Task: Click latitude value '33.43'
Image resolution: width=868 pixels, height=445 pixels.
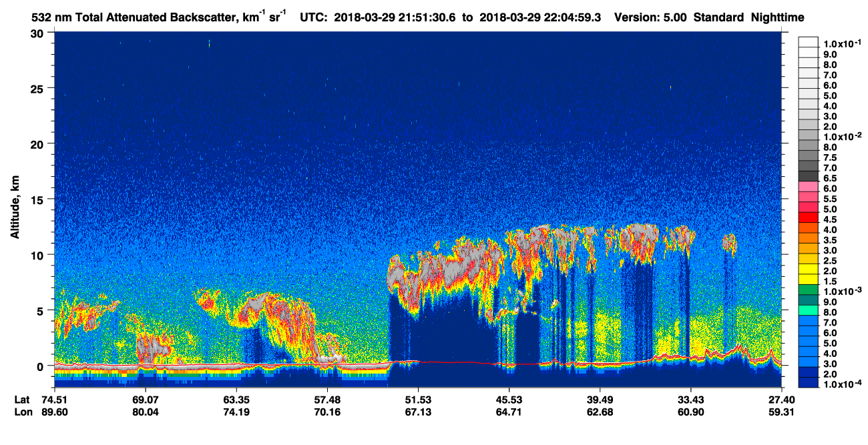Action: [690, 400]
